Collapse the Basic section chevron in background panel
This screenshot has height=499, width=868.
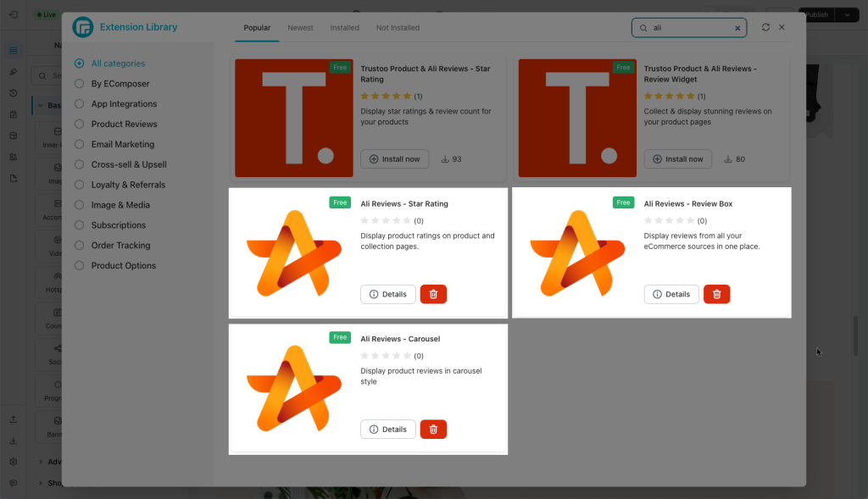[41, 105]
